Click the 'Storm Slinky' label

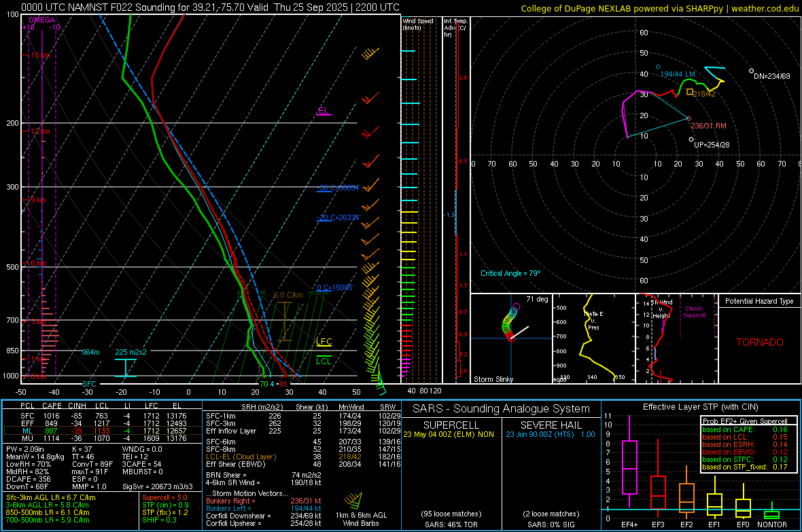[493, 379]
